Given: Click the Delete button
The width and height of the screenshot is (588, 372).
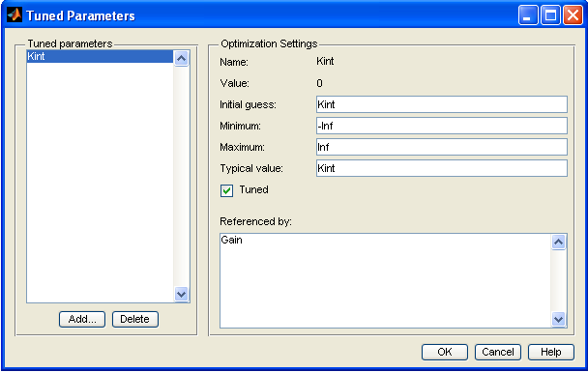Looking at the screenshot, I should [x=135, y=319].
